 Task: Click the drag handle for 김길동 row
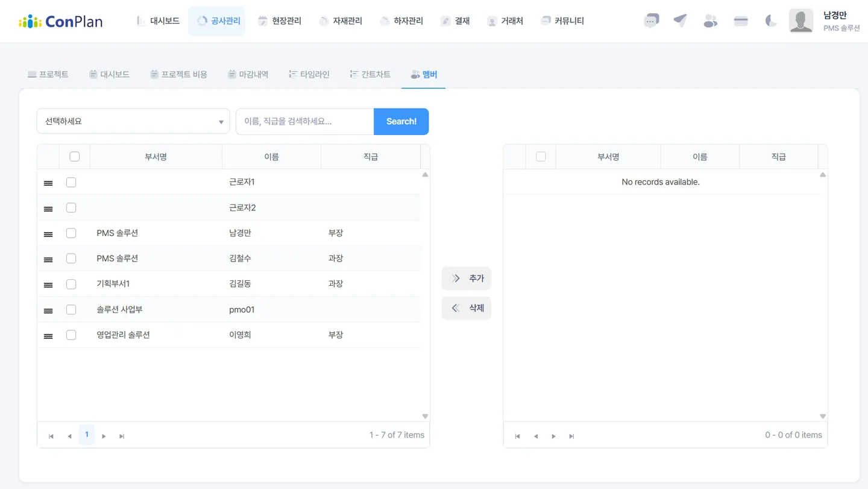[x=48, y=285]
